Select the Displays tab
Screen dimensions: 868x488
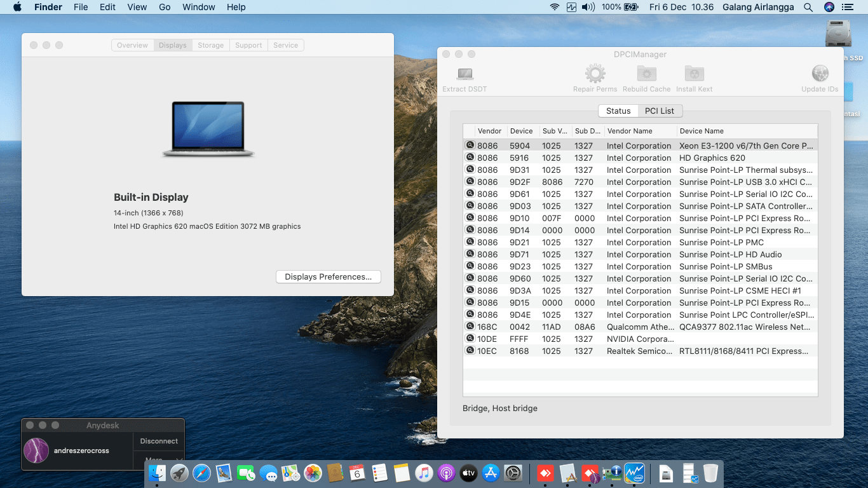(173, 45)
